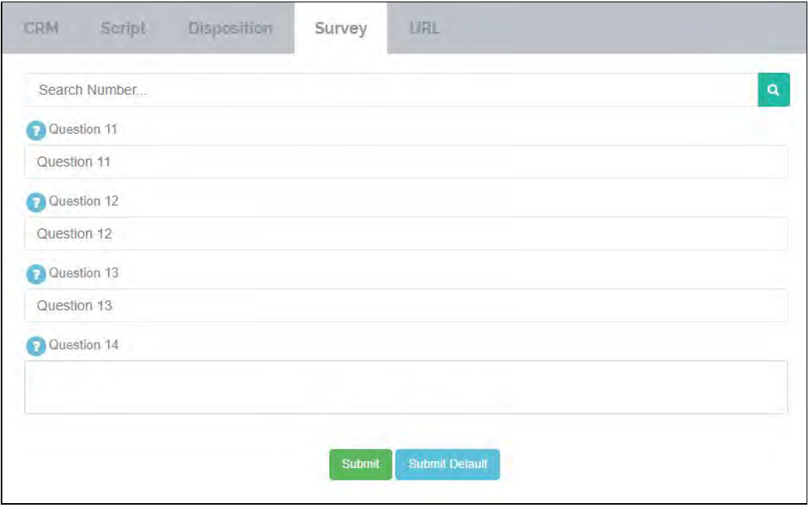Open the URL tab
812x507 pixels.
tap(424, 29)
